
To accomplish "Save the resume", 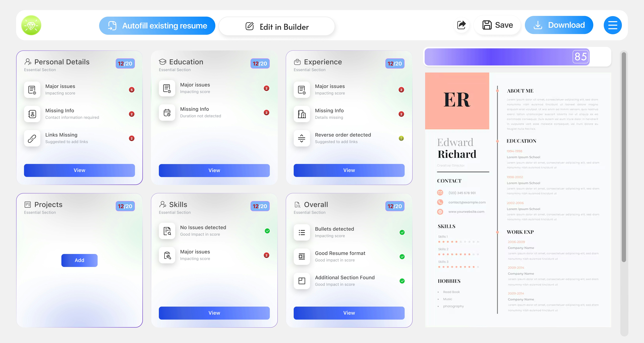I will tap(497, 25).
